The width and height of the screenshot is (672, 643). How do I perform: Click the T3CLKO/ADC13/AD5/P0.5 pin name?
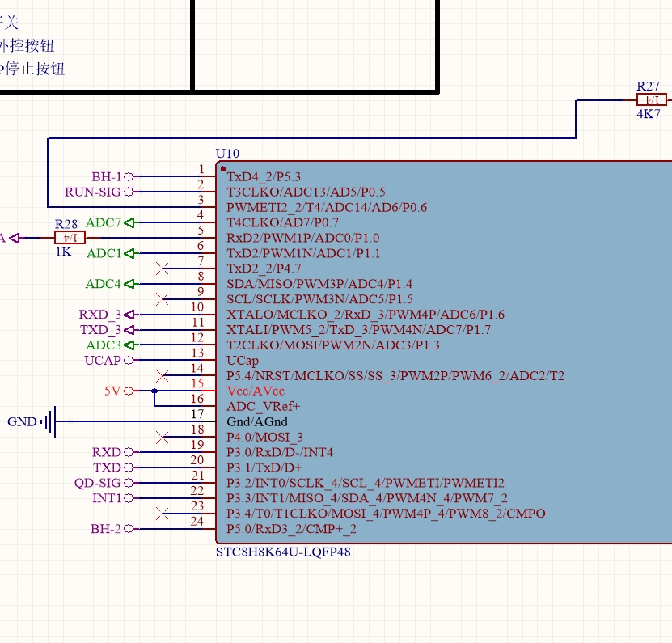click(306, 192)
